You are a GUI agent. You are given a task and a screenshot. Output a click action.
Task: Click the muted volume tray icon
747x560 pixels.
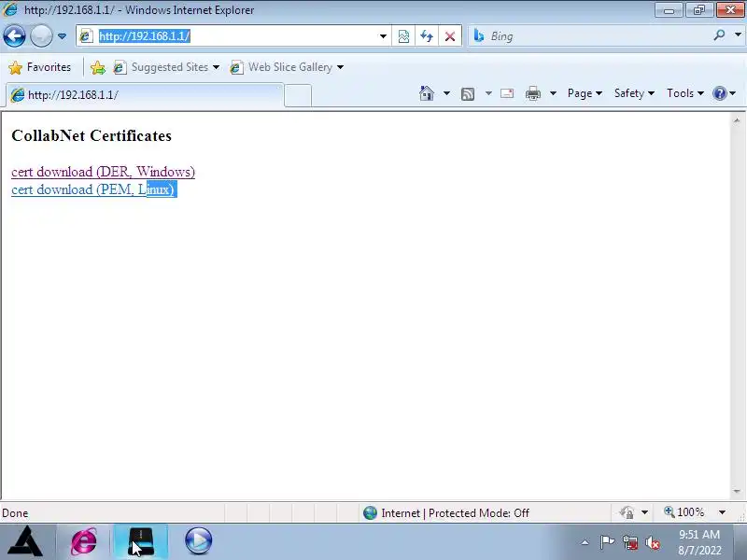pyautogui.click(x=652, y=542)
